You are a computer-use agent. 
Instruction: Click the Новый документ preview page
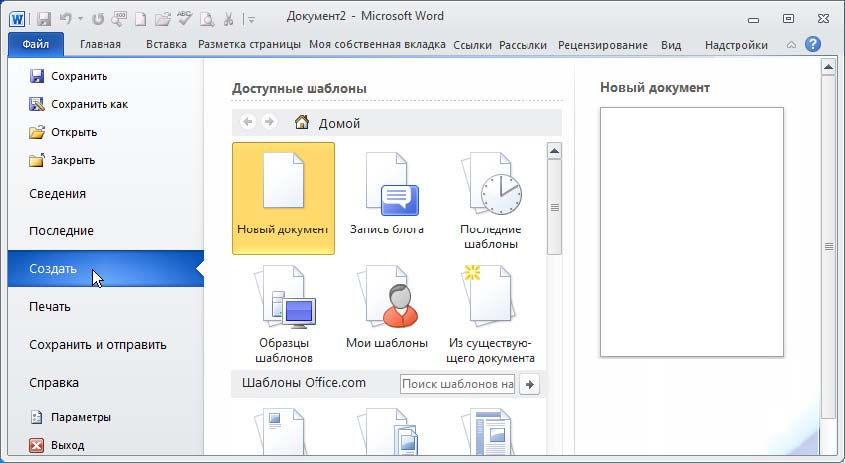692,232
